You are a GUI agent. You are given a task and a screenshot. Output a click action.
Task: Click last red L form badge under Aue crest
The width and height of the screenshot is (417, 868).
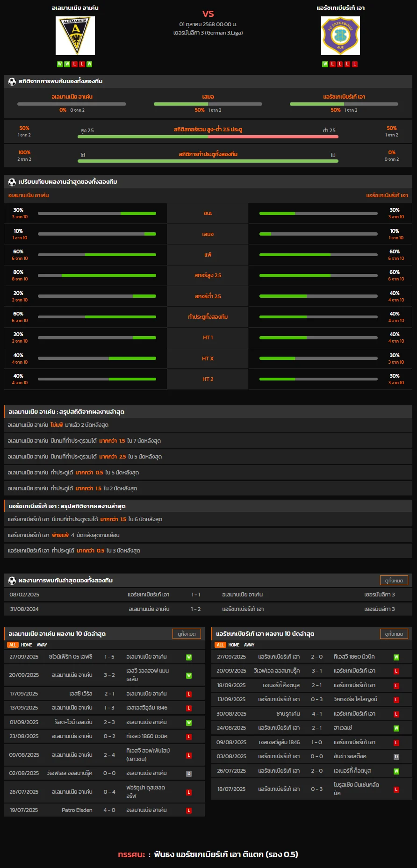click(x=355, y=64)
